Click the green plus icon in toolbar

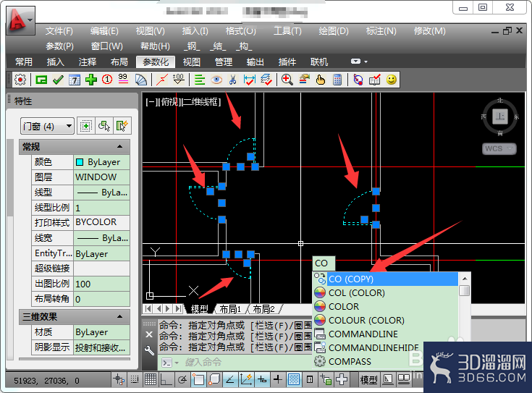(x=91, y=80)
